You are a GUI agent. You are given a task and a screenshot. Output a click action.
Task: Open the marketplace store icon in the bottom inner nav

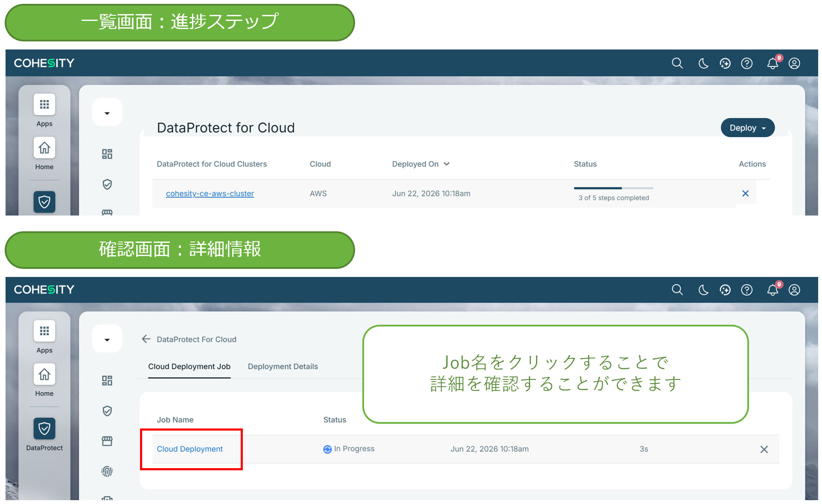click(107, 441)
